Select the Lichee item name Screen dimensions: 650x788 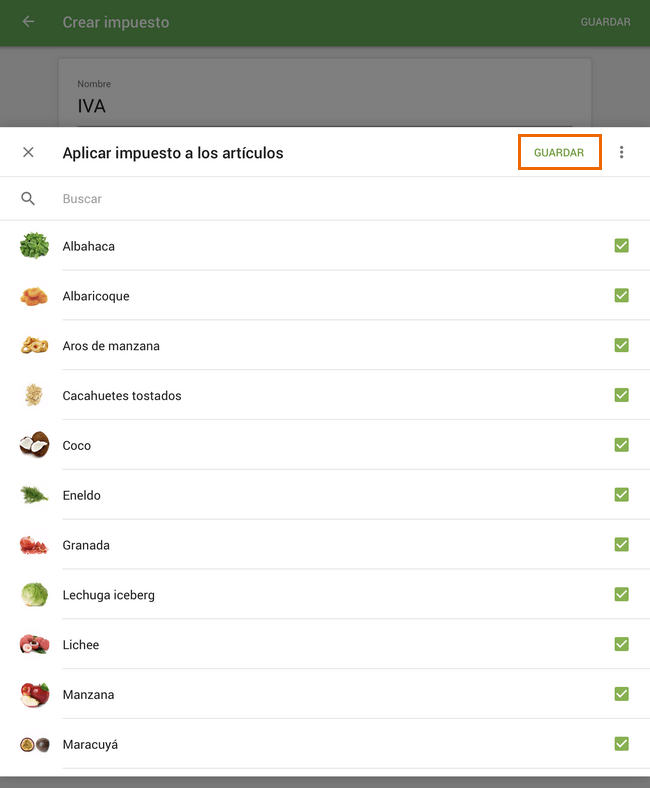click(x=81, y=645)
